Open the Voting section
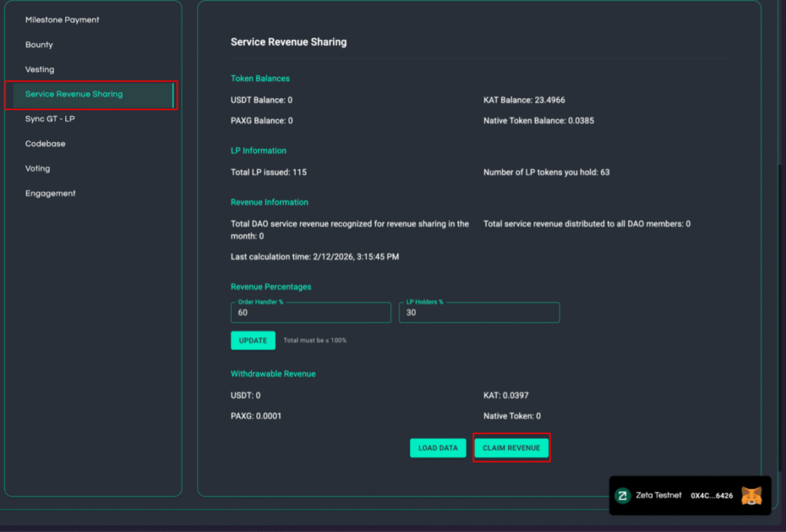This screenshot has height=532, width=786. [38, 168]
